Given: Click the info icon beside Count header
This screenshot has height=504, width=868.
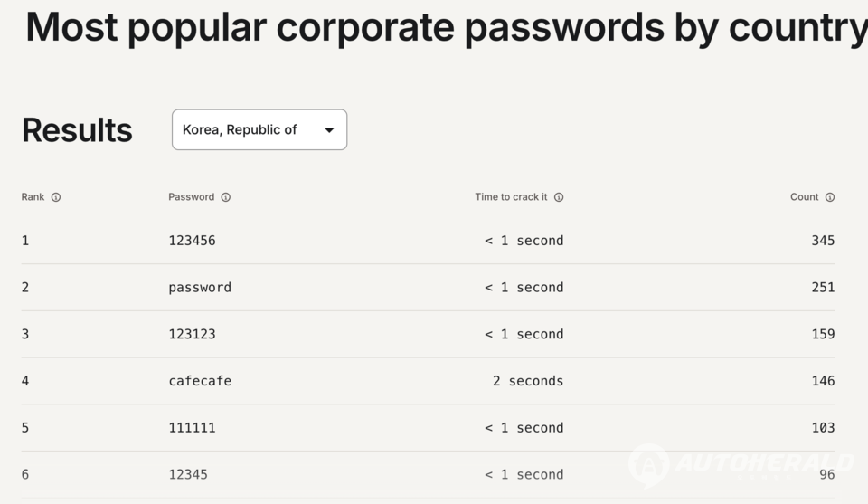Looking at the screenshot, I should (x=830, y=197).
